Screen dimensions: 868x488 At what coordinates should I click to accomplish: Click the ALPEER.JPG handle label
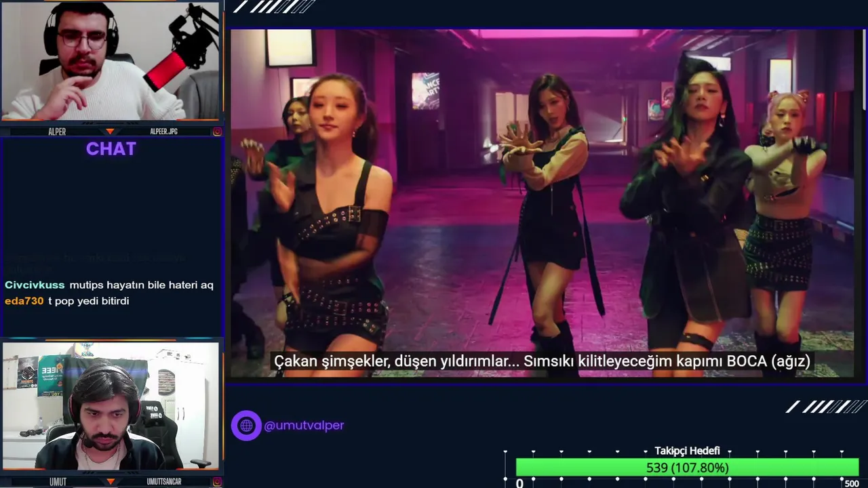(163, 131)
